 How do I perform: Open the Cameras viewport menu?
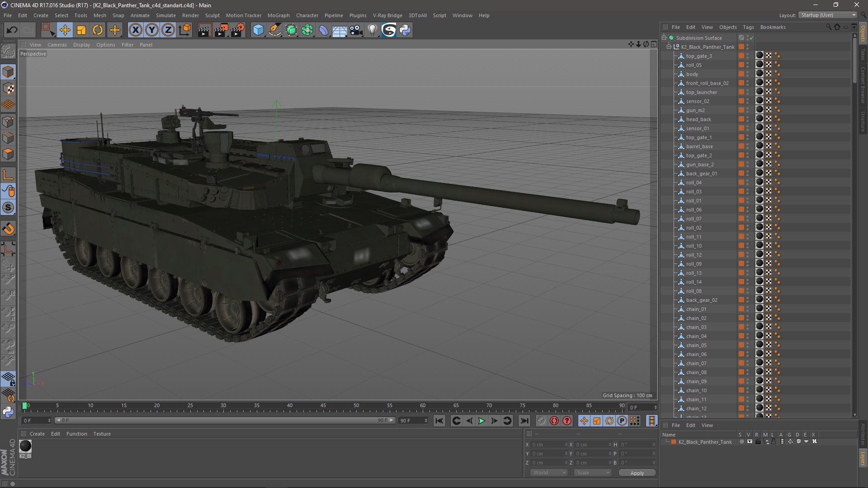click(x=57, y=45)
